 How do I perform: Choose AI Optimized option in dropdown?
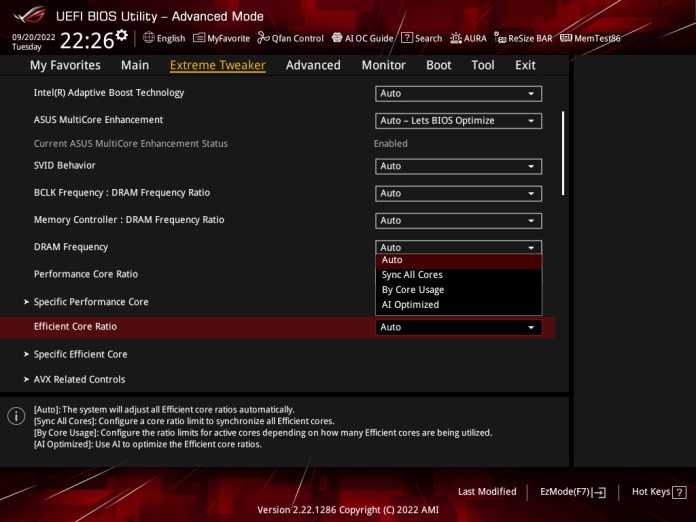[410, 305]
